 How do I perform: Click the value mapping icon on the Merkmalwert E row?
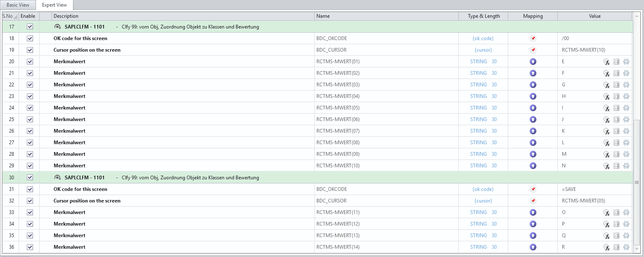click(x=616, y=62)
